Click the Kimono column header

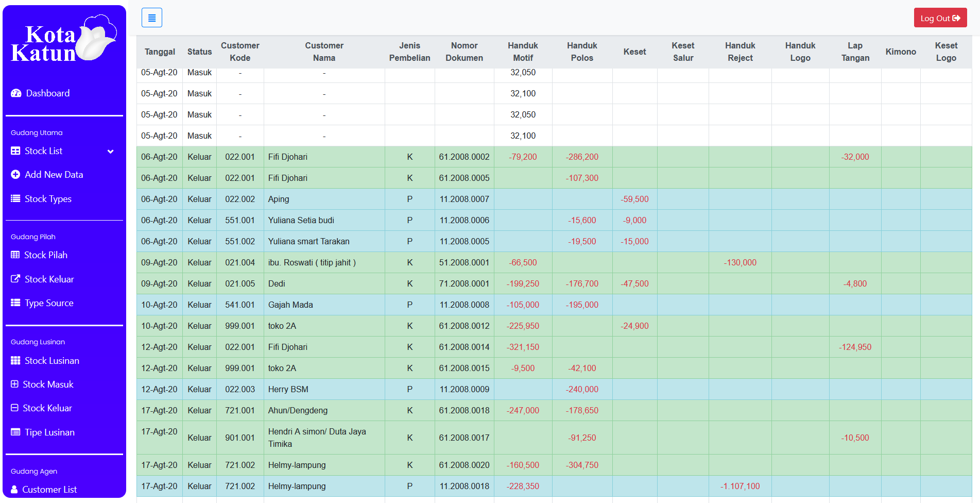point(901,52)
